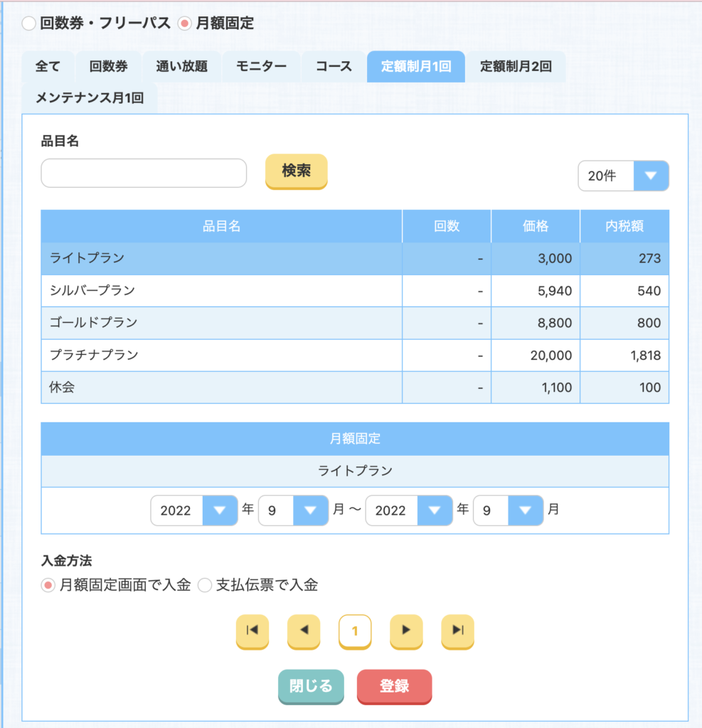Screen dimensions: 702x728
Task: Choose 月額固定画面で入金 payment method
Action: (x=48, y=586)
